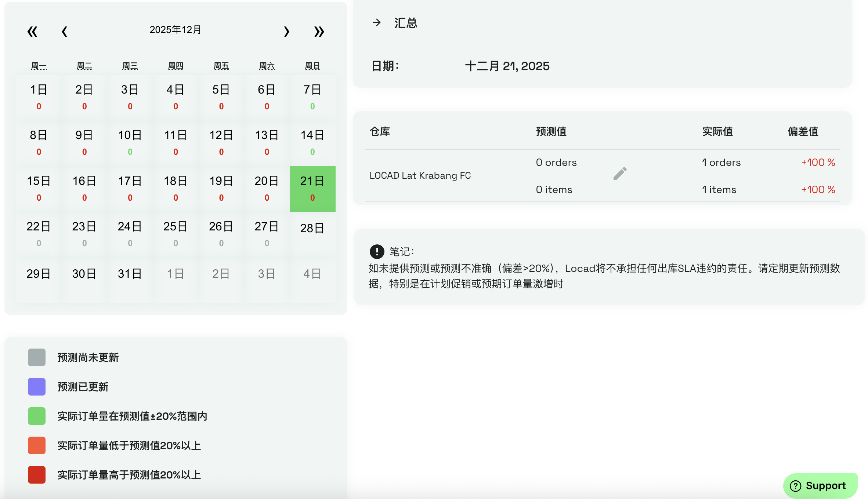Pick December 10 in the calendar

(x=130, y=142)
